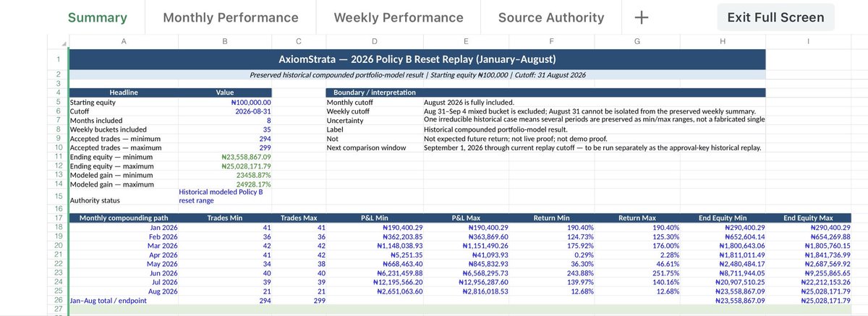Click the P&L Min column header cell
Screen dimensions: 868x316
tap(374, 218)
